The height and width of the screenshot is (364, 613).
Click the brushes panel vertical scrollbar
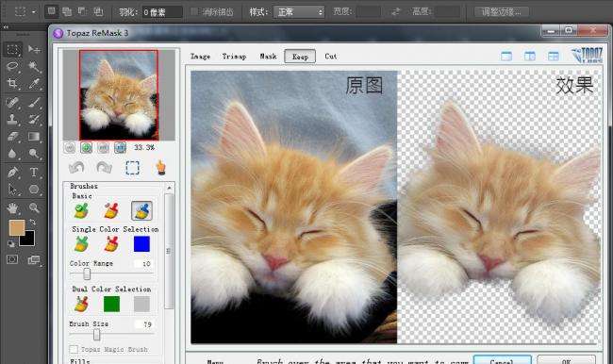click(169, 250)
